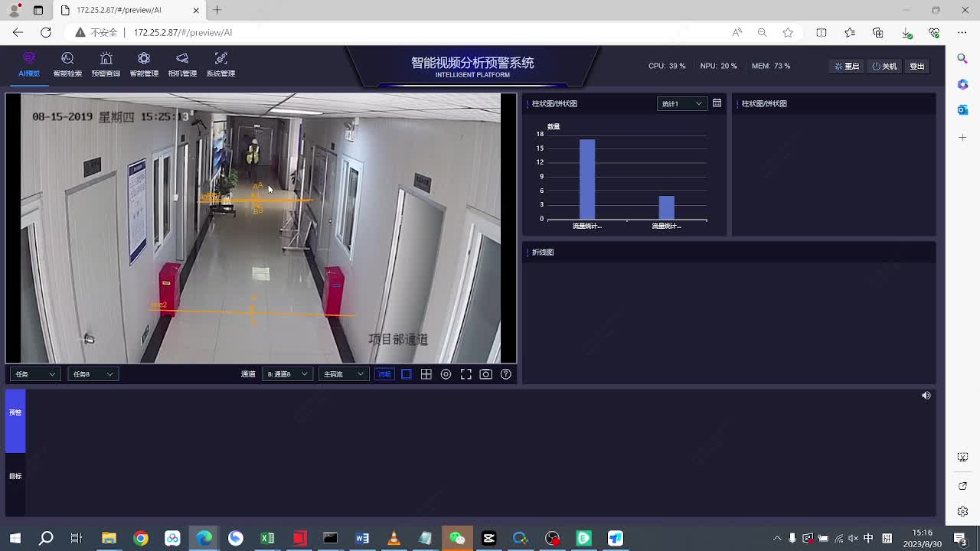Click the 登出 logout button
The image size is (980, 551).
(916, 67)
